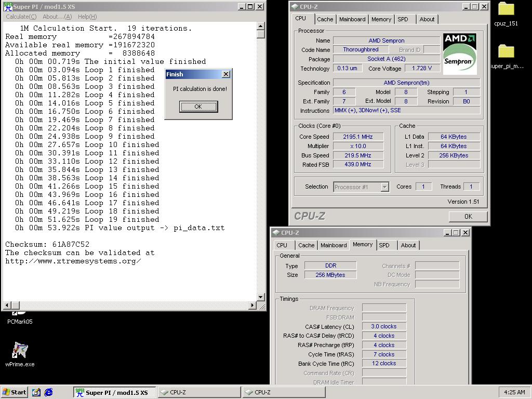Open the Calculate menu in Super PI
The image size is (532, 399).
click(21, 17)
